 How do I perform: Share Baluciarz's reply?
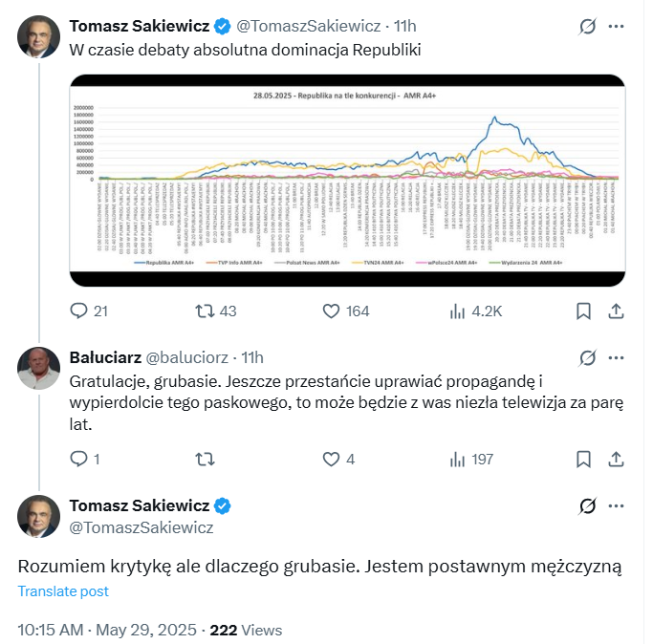click(617, 459)
